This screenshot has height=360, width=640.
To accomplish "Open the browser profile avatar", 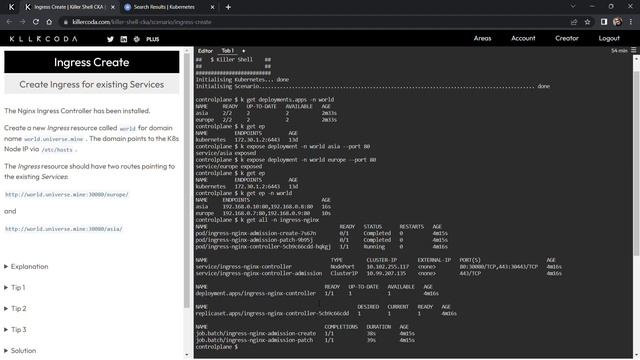I will [618, 22].
